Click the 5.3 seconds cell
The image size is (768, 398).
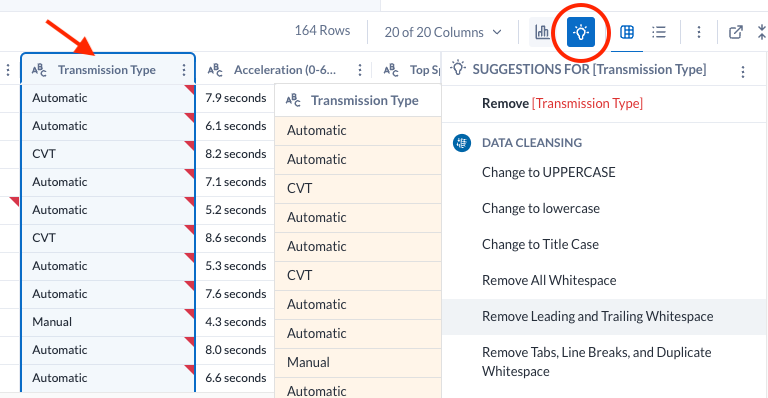point(236,266)
